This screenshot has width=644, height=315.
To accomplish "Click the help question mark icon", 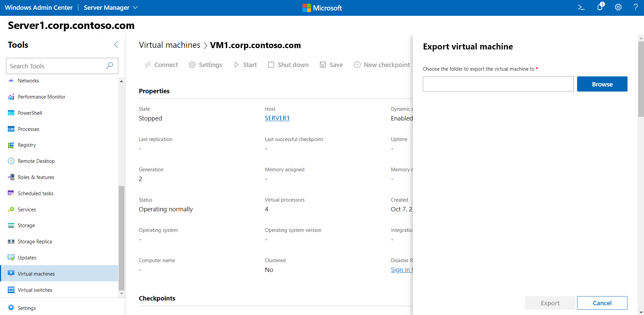I will point(636,7).
